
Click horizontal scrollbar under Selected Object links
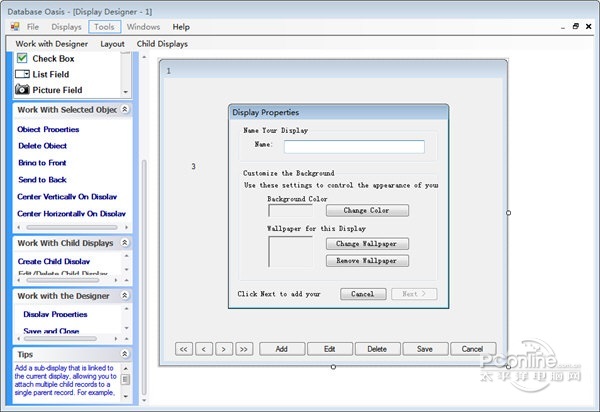point(72,227)
